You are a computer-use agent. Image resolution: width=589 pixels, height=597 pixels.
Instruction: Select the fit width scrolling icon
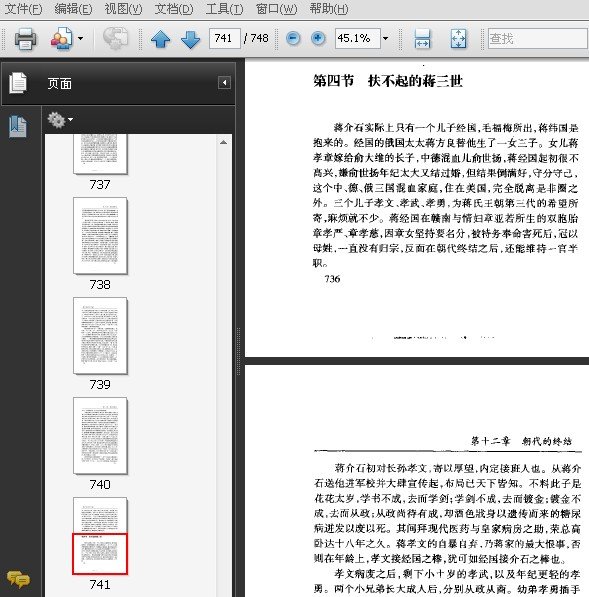pyautogui.click(x=422, y=38)
